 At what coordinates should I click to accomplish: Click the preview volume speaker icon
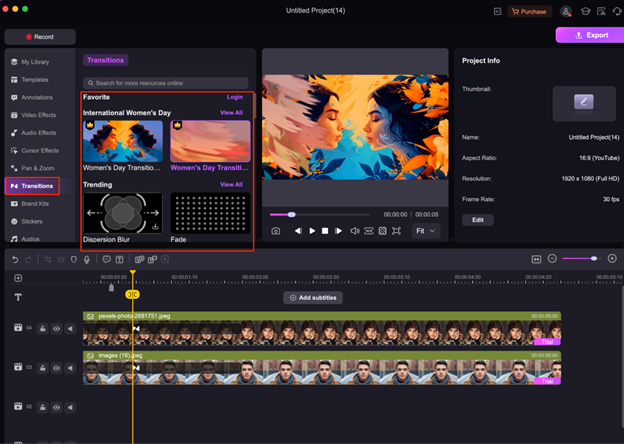coord(355,231)
